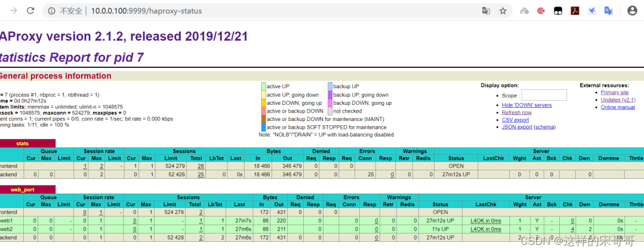Click the Statistics Report for pid 7 heading

pyautogui.click(x=72, y=57)
